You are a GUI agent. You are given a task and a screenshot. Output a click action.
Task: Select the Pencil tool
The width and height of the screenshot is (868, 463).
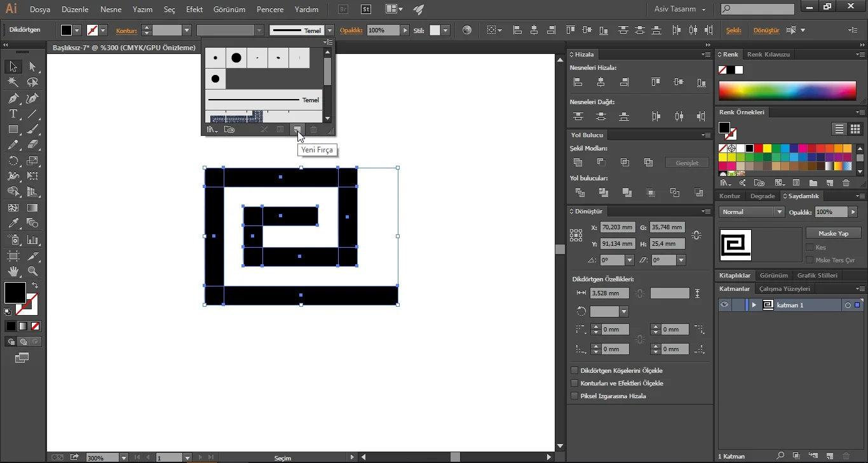point(13,145)
